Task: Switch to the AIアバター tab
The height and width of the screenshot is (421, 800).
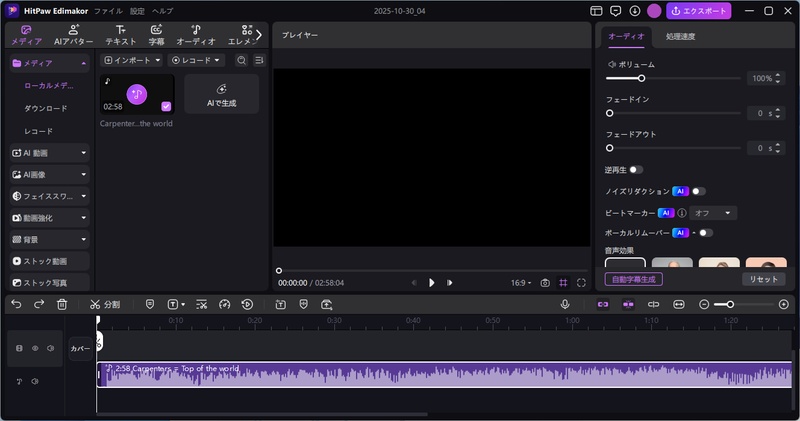Action: tap(73, 35)
